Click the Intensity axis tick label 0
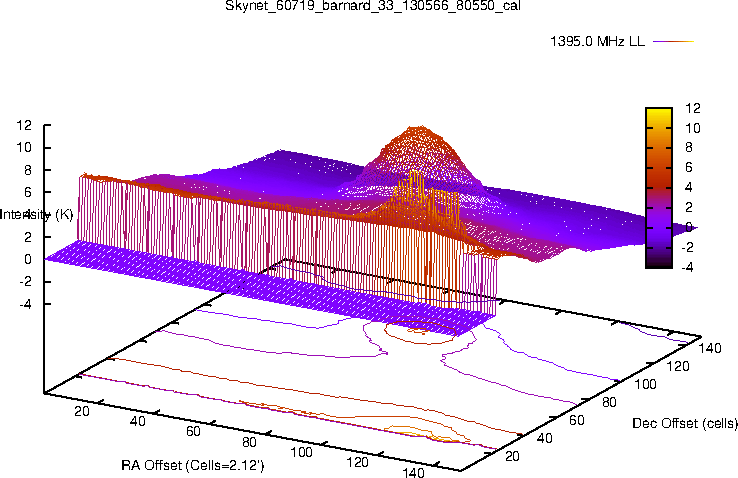This screenshot has height=478, width=738. pyautogui.click(x=27, y=259)
